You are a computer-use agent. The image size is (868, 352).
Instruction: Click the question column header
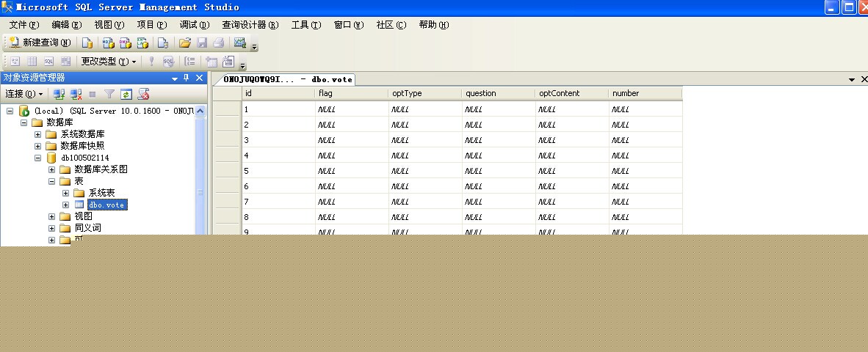[x=498, y=93]
